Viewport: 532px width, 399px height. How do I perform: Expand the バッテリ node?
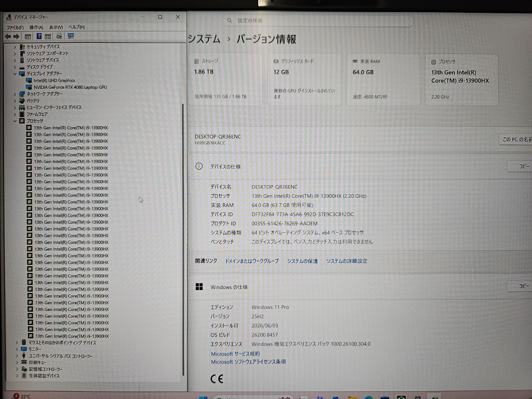tap(15, 101)
